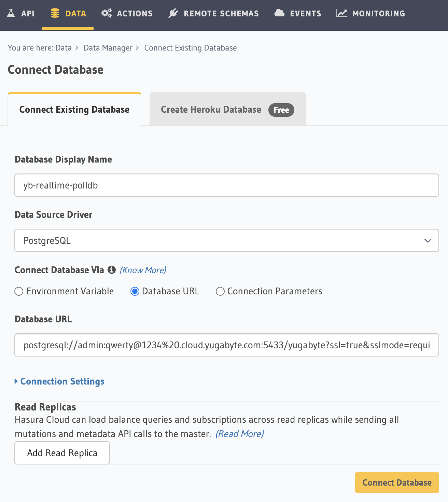
Task: Click the Add Read Replica button
Action: pyautogui.click(x=62, y=452)
